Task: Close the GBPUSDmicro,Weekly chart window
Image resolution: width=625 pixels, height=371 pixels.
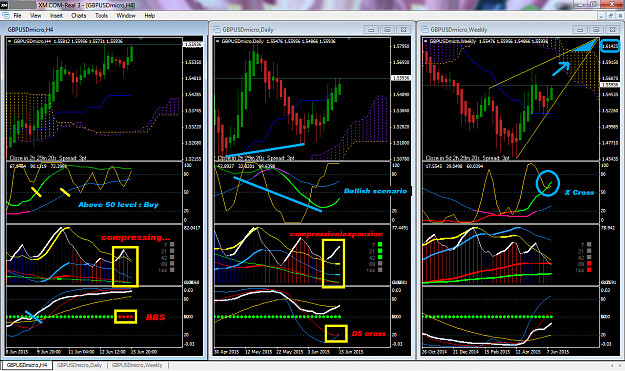Action: point(612,29)
